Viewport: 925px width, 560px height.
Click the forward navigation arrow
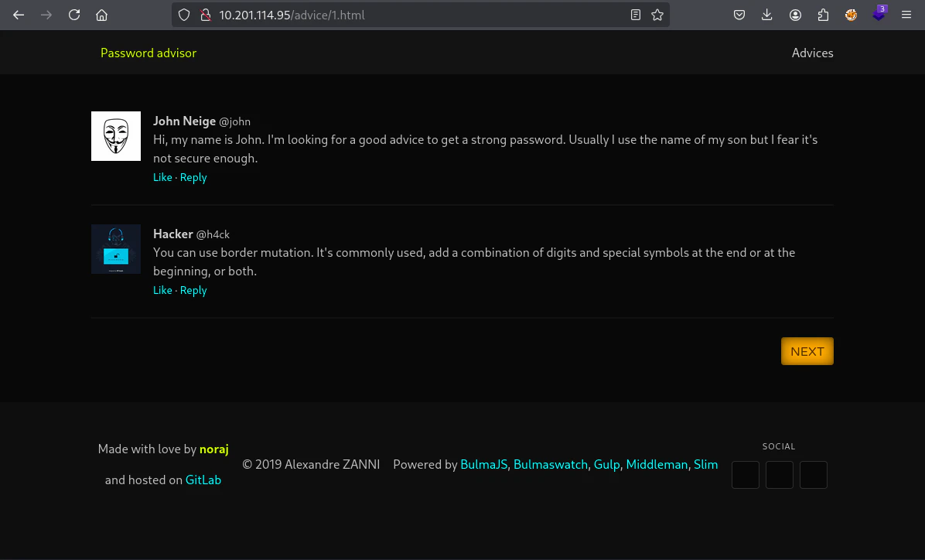[x=46, y=15]
